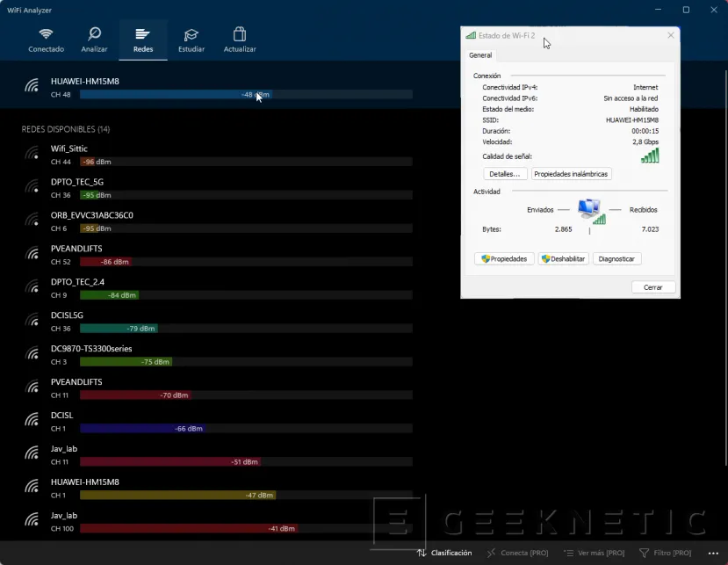The width and height of the screenshot is (728, 565).
Task: Click the Jav_lab CH 100 signal bar
Action: pyautogui.click(x=246, y=529)
